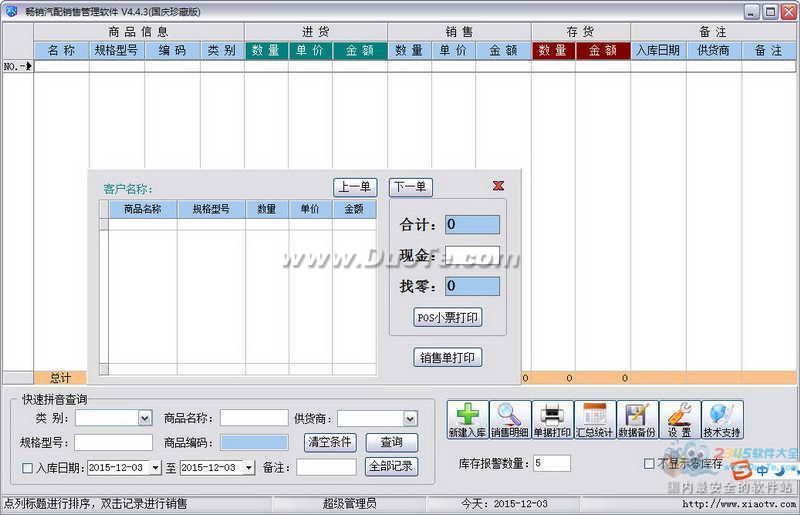
Task: Click 今天: 2015-12-03 in status bar
Action: tap(504, 504)
